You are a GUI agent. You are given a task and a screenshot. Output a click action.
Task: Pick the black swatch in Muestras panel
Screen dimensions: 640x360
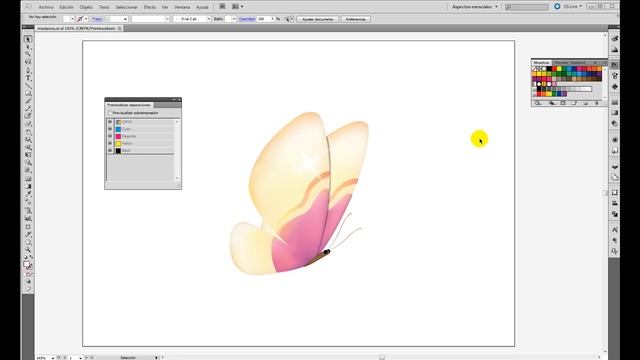549,69
